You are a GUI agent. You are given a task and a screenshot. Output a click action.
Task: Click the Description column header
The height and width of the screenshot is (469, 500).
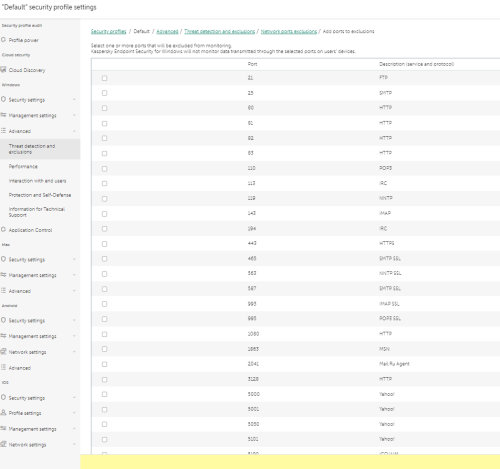pos(416,64)
